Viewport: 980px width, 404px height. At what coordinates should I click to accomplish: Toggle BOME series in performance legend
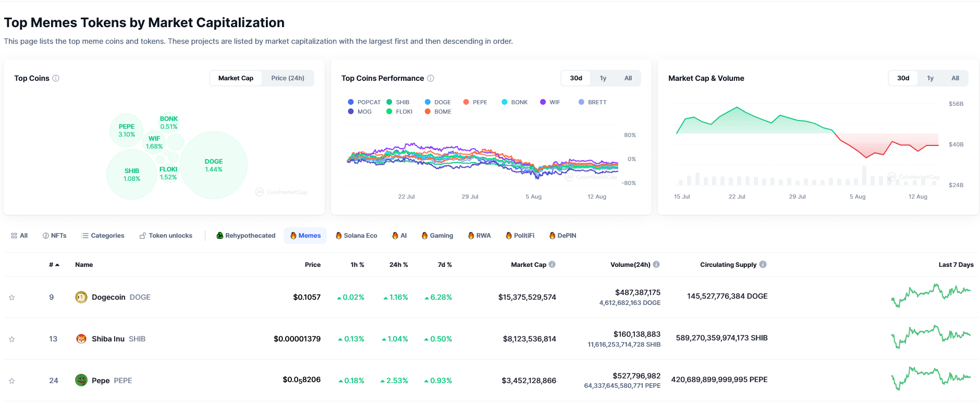(438, 112)
